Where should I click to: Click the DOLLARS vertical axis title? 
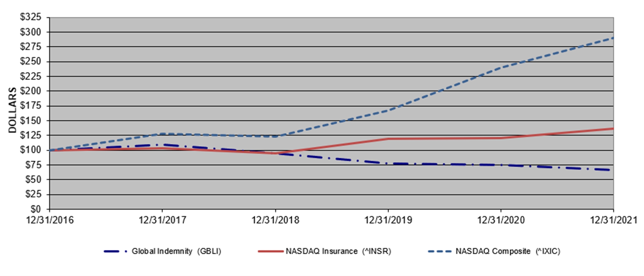tap(12, 110)
